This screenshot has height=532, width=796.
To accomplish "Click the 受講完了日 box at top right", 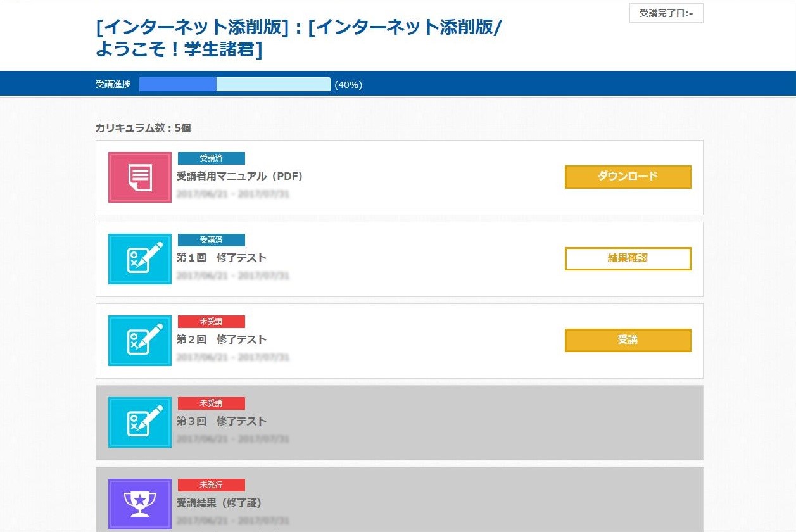I will [x=666, y=13].
